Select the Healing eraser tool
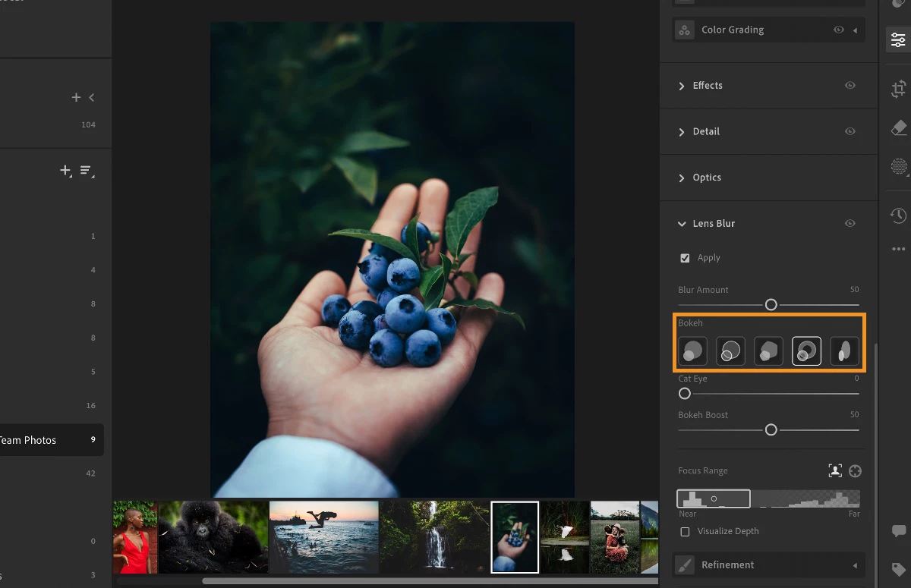Viewport: 911px width, 588px height. coord(898,127)
